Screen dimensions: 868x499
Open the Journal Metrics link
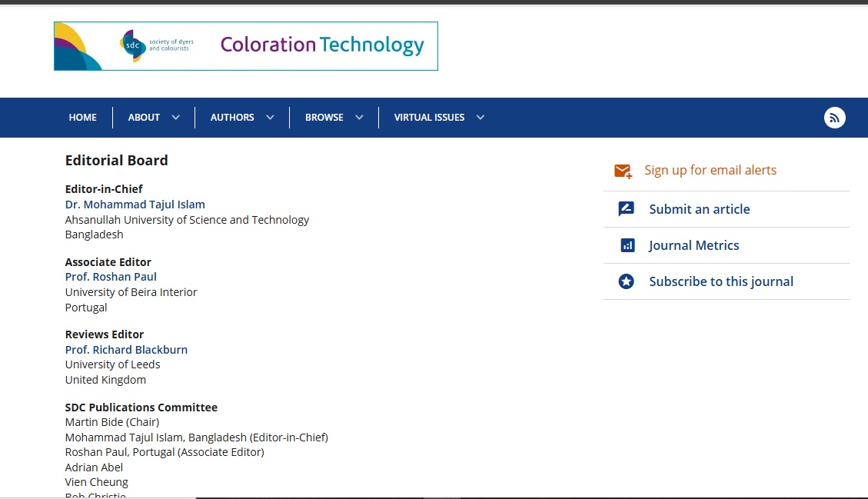click(693, 245)
